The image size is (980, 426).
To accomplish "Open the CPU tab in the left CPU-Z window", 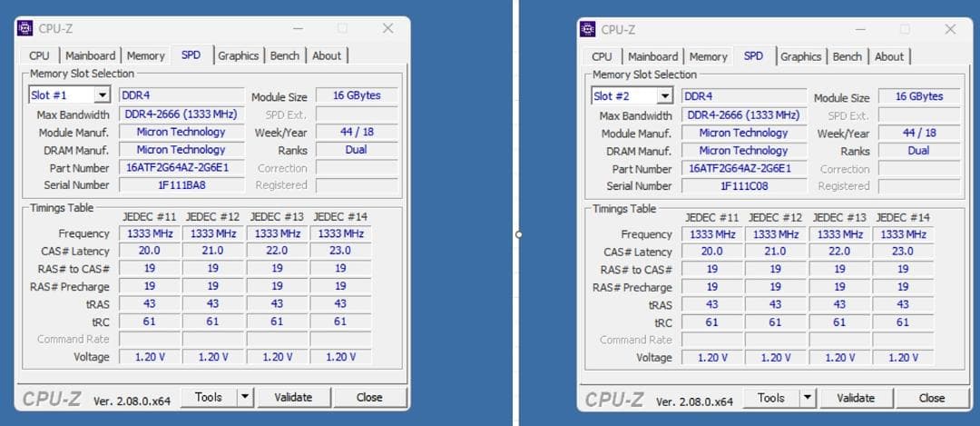I will click(x=39, y=55).
